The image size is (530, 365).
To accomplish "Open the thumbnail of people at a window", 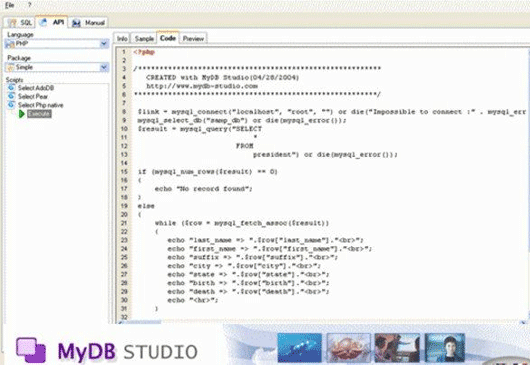I will point(397,347).
